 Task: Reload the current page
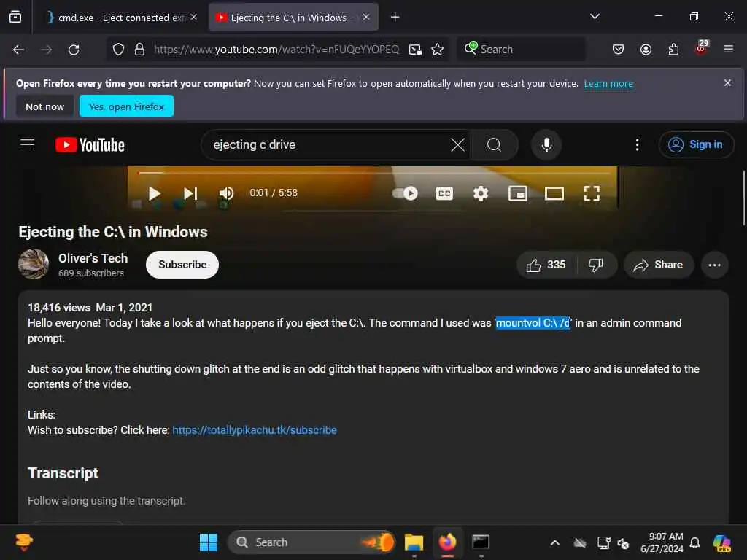pos(74,50)
